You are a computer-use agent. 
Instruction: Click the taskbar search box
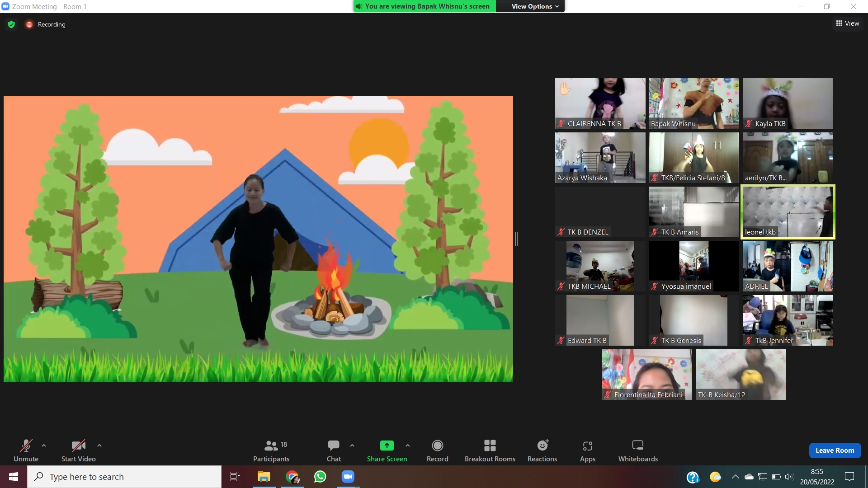(124, 477)
